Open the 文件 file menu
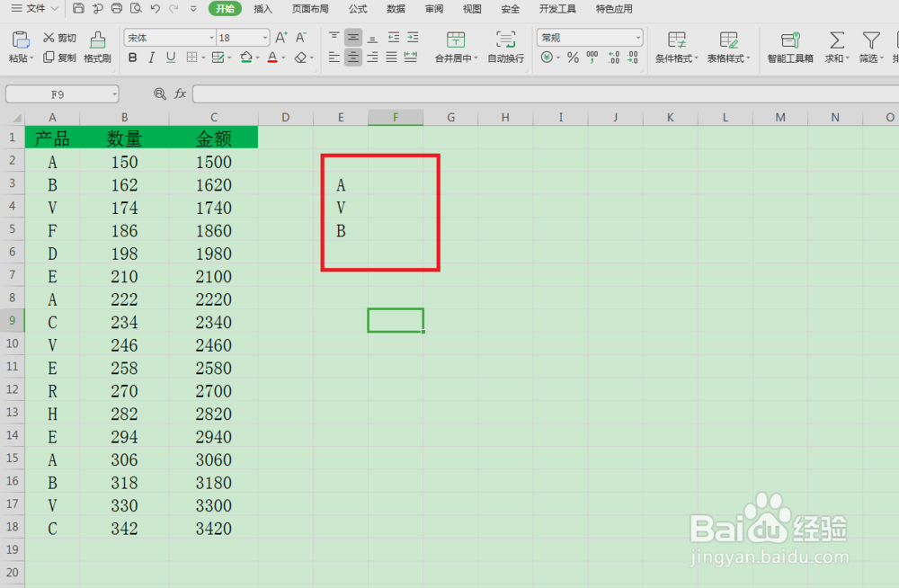 [34, 9]
